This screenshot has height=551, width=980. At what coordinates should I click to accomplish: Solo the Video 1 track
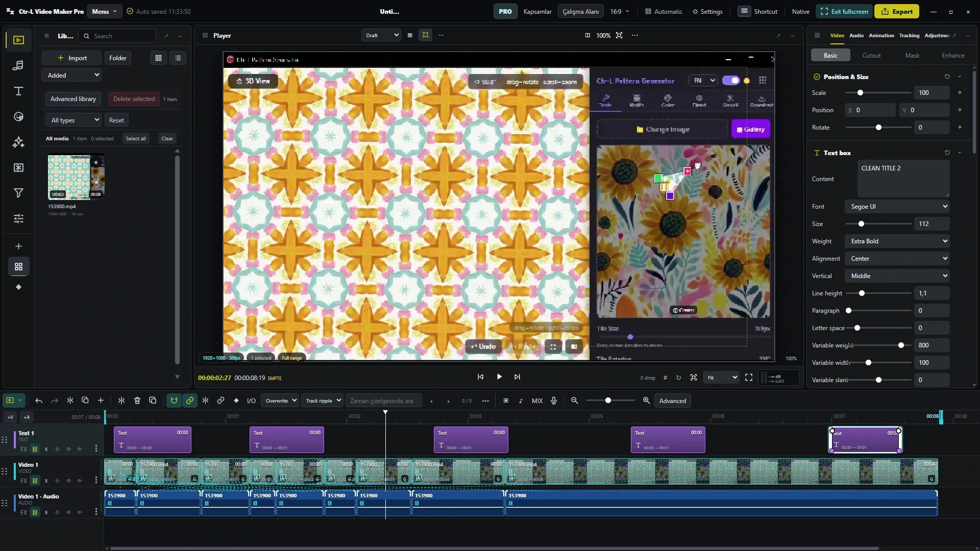pos(46,481)
